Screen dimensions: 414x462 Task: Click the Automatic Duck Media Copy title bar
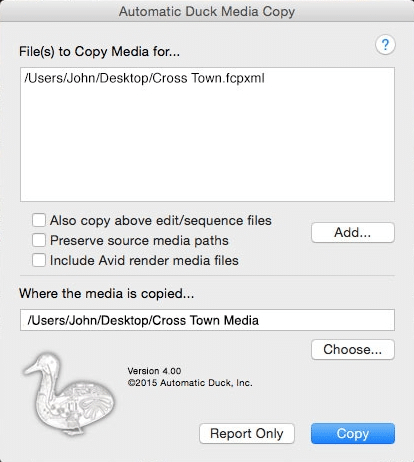pos(207,11)
